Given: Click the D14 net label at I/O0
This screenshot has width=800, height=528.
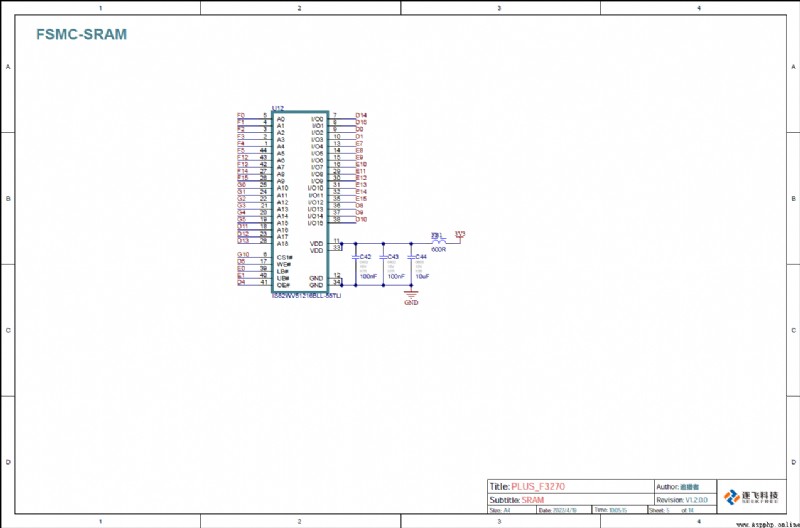Looking at the screenshot, I should pyautogui.click(x=361, y=115).
